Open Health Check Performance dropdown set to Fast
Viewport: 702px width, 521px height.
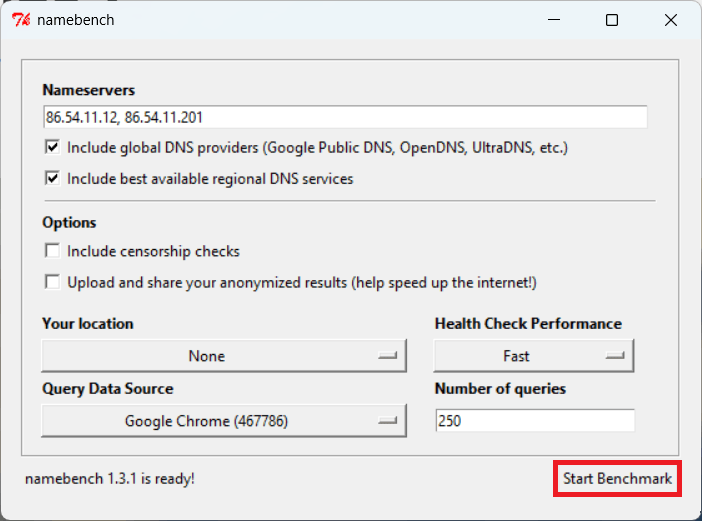534,356
